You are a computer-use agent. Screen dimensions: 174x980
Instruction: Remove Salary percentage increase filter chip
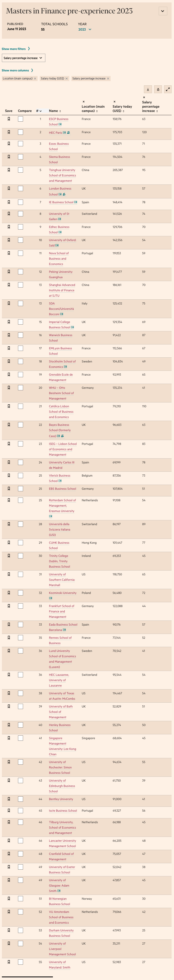pos(108,79)
